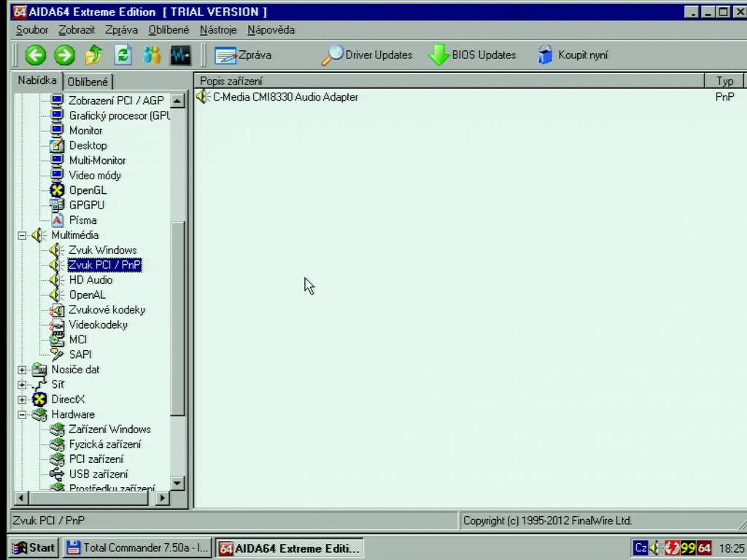Select the Nosiče dat tree node
This screenshot has width=747, height=560.
coord(75,370)
